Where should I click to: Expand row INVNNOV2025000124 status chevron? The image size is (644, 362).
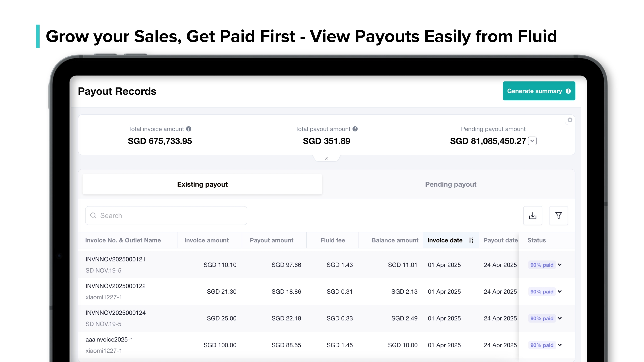[560, 318]
